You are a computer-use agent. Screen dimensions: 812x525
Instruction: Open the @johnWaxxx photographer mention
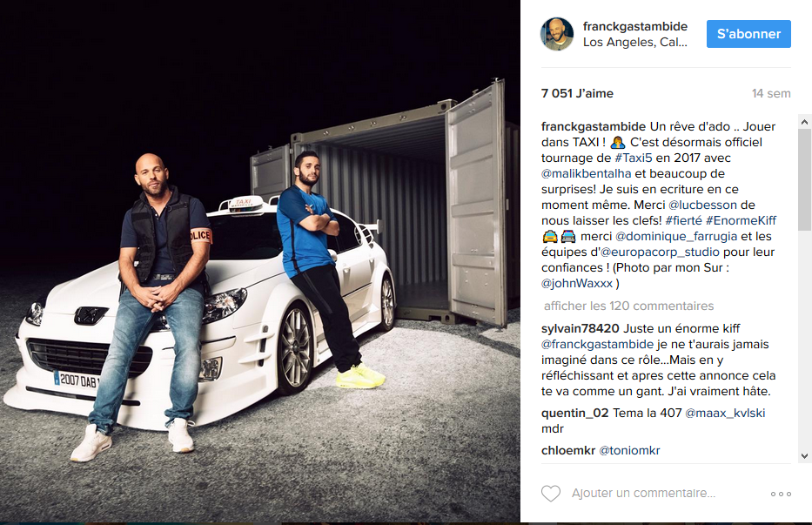point(577,284)
